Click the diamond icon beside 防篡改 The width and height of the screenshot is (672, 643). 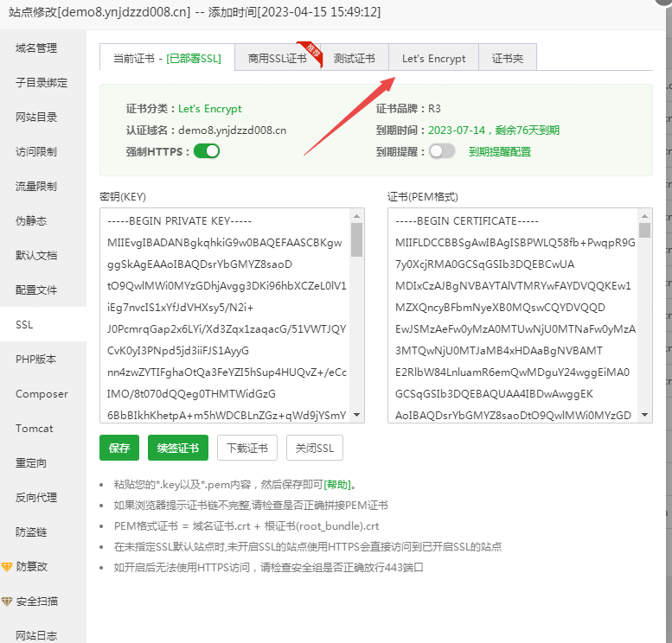click(7, 567)
